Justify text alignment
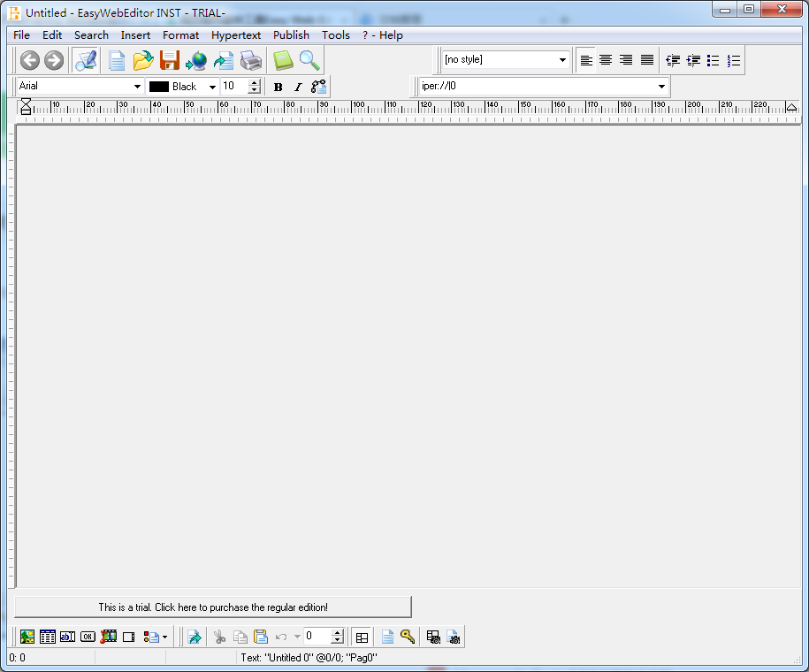This screenshot has width=809, height=672. (647, 60)
